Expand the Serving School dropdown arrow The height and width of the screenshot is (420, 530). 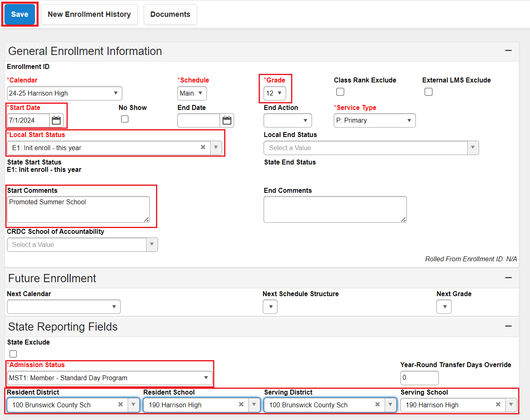(511, 405)
